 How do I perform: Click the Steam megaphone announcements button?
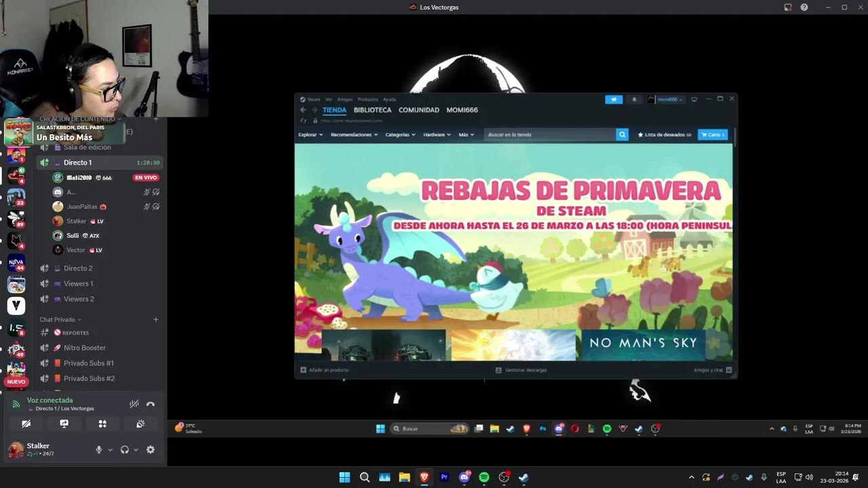[613, 100]
